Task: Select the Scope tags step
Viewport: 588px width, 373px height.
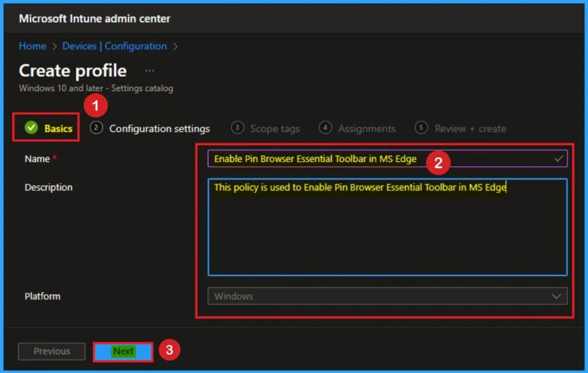Action: tap(265, 128)
